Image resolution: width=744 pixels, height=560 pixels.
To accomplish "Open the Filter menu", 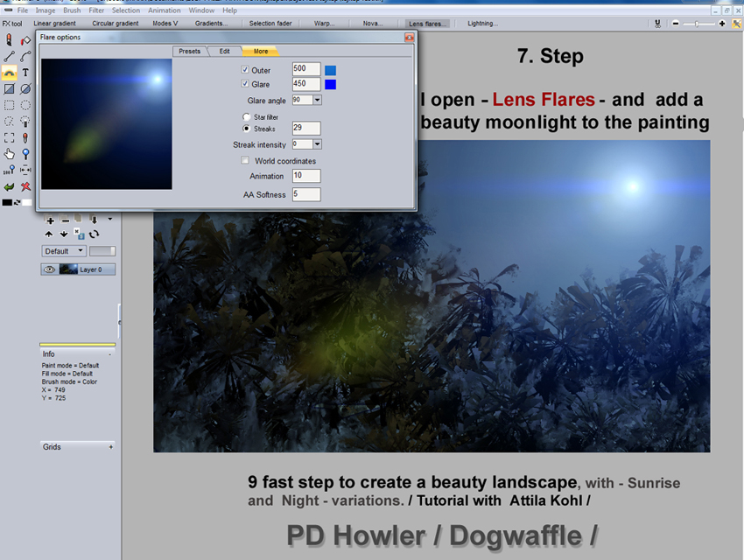I will point(96,10).
